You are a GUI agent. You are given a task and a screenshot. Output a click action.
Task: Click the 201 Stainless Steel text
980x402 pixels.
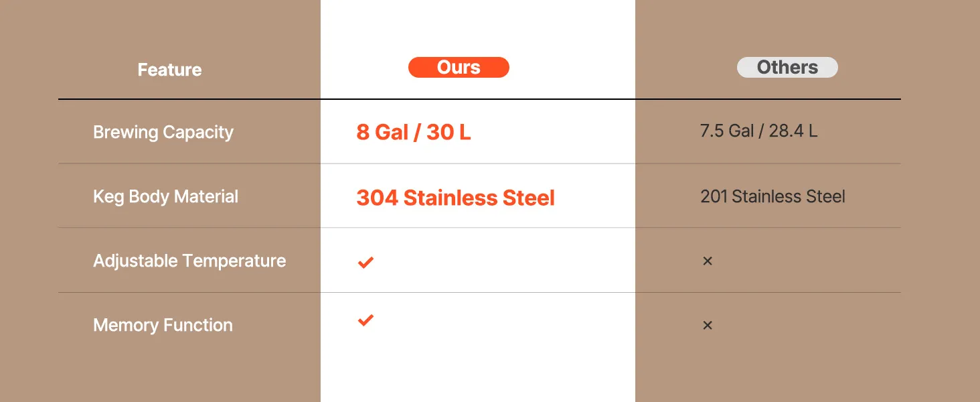772,196
